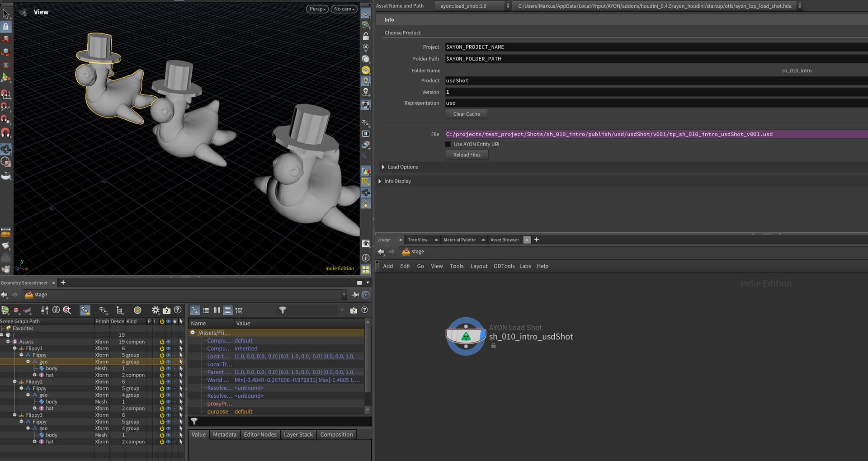The width and height of the screenshot is (868, 461).
Task: Click the scene graph help question mark icon
Action: coord(178,310)
